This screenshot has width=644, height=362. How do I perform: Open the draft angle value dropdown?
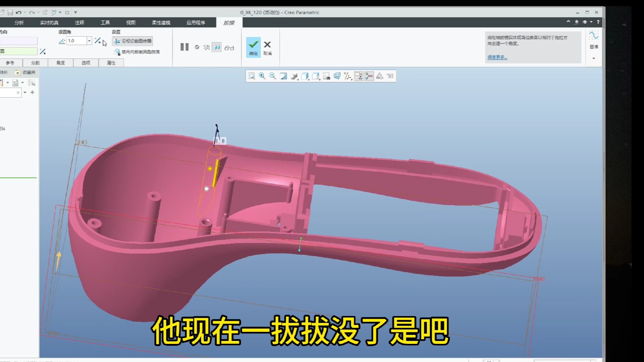click(89, 41)
